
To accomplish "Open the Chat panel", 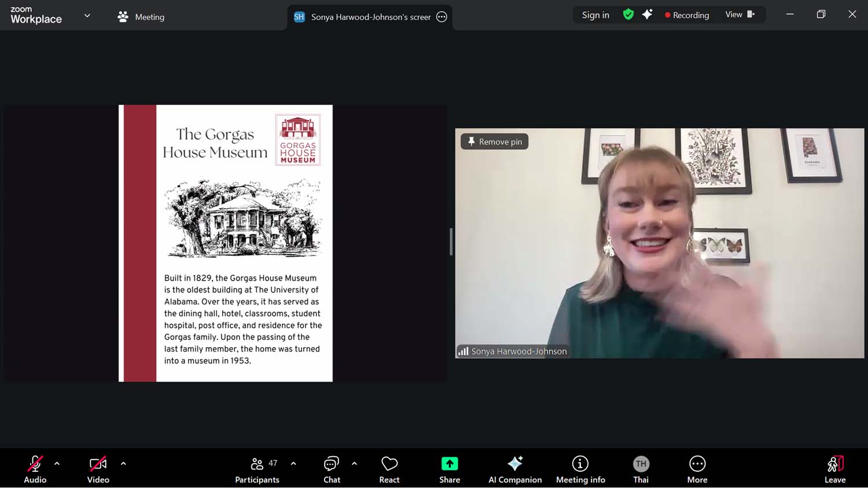I will point(332,469).
